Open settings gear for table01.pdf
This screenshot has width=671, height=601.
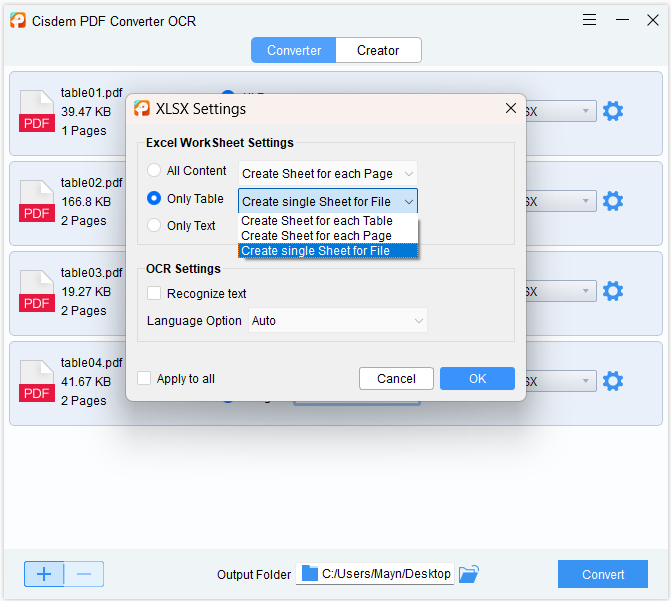coord(613,111)
